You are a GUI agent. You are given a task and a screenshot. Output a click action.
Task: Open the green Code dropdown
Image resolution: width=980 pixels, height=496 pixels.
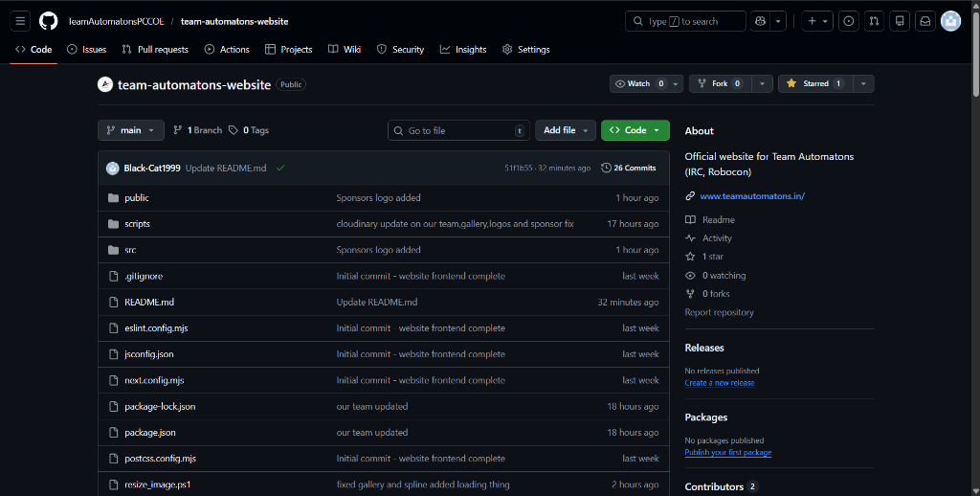pos(635,130)
